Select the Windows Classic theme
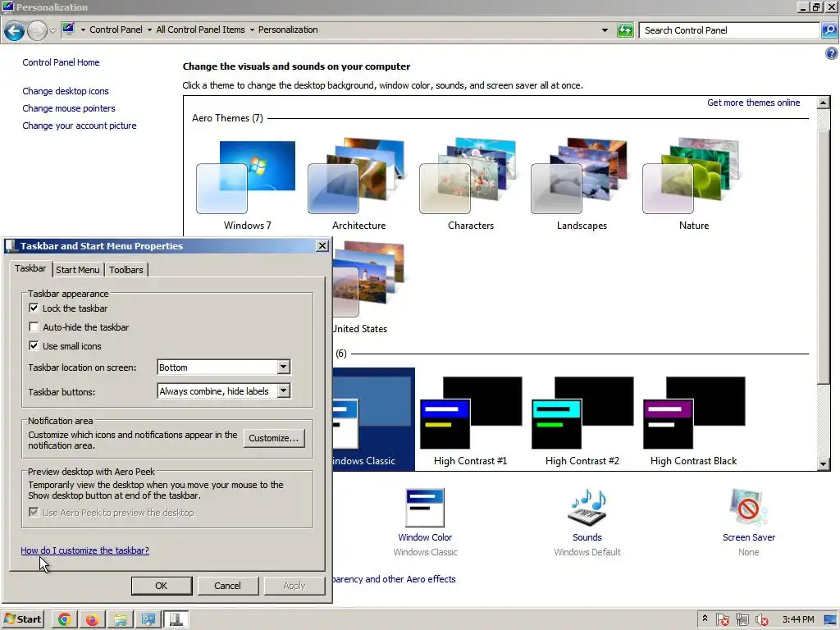This screenshot has height=630, width=840. 373,419
